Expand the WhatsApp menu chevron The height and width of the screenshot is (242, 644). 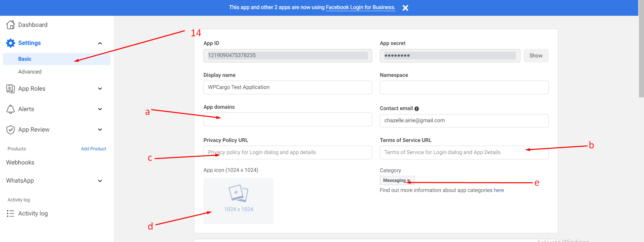pos(100,181)
